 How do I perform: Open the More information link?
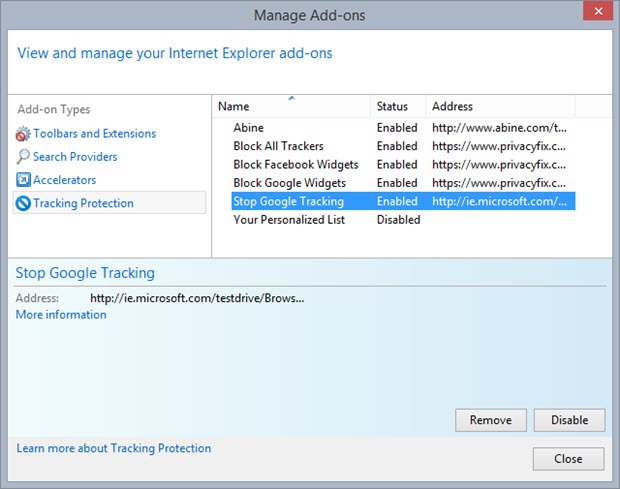point(61,315)
